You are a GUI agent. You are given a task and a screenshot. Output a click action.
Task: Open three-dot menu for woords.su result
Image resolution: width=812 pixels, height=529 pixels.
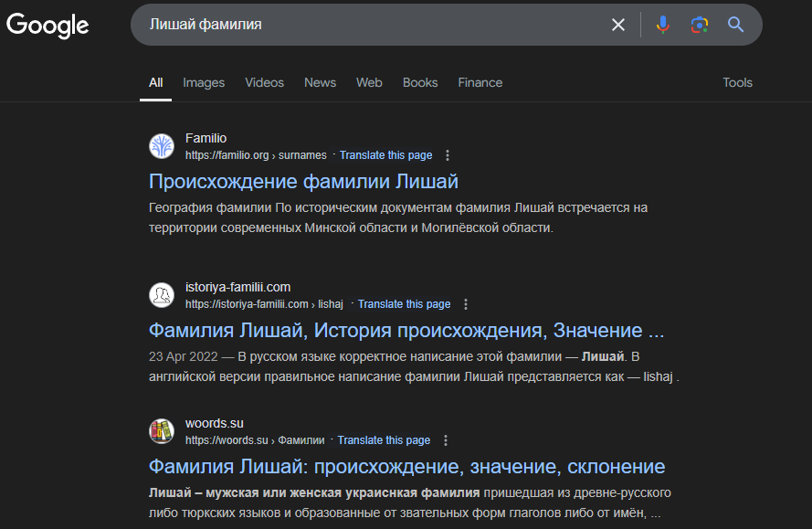point(446,440)
